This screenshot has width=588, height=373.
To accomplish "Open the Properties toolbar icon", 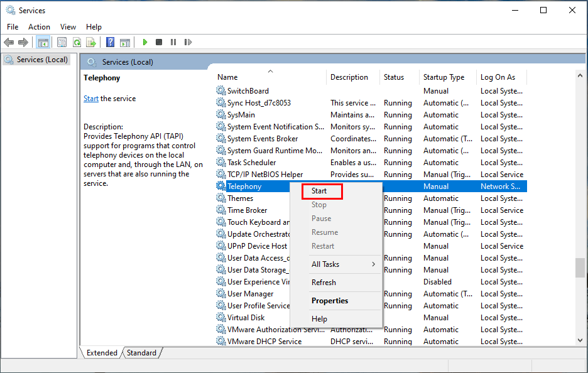I will 62,42.
